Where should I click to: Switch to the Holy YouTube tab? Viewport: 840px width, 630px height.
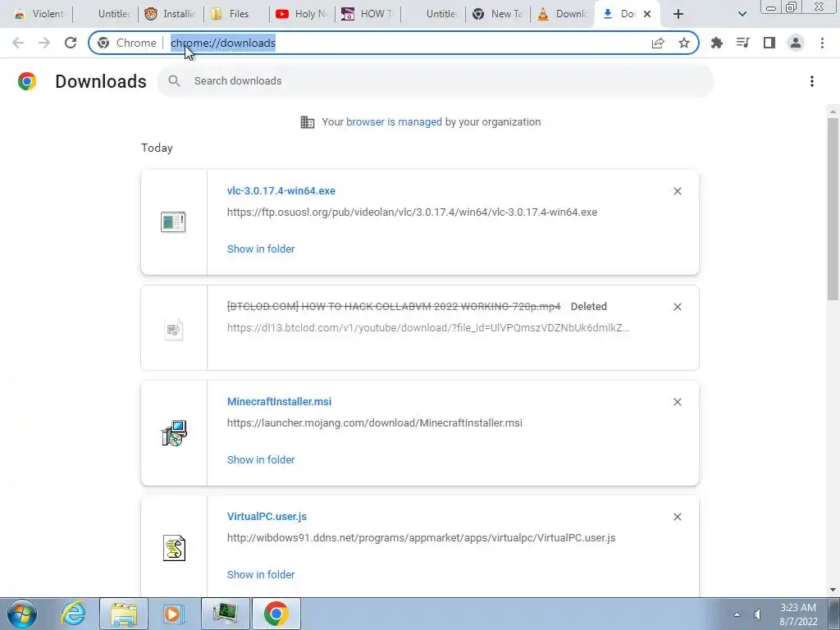302,14
